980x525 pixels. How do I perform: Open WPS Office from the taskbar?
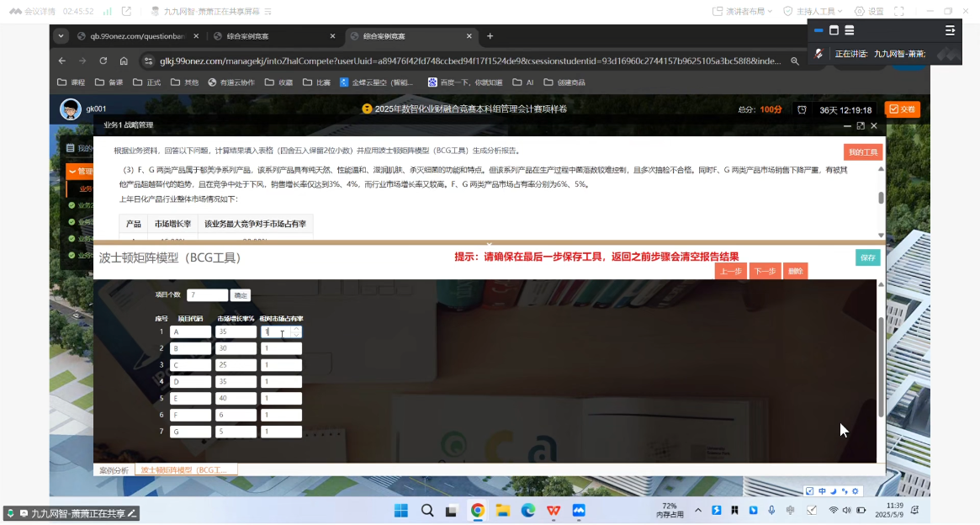tap(554, 510)
